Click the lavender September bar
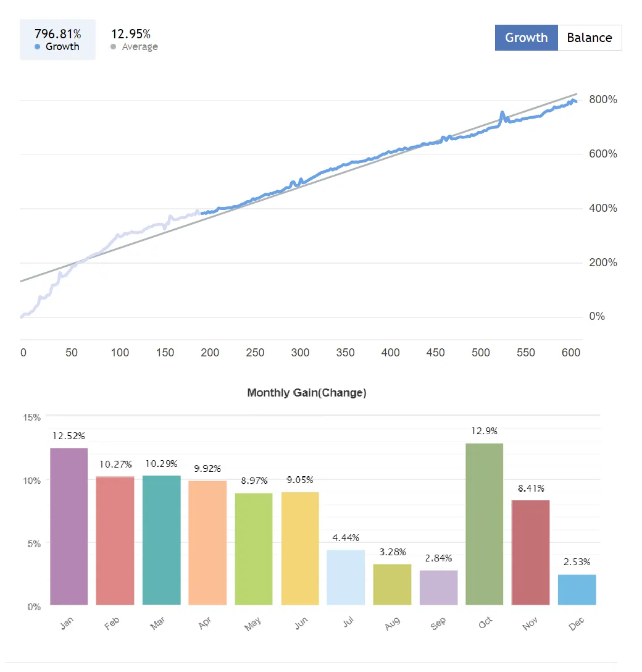The image size is (642, 672). 438,587
